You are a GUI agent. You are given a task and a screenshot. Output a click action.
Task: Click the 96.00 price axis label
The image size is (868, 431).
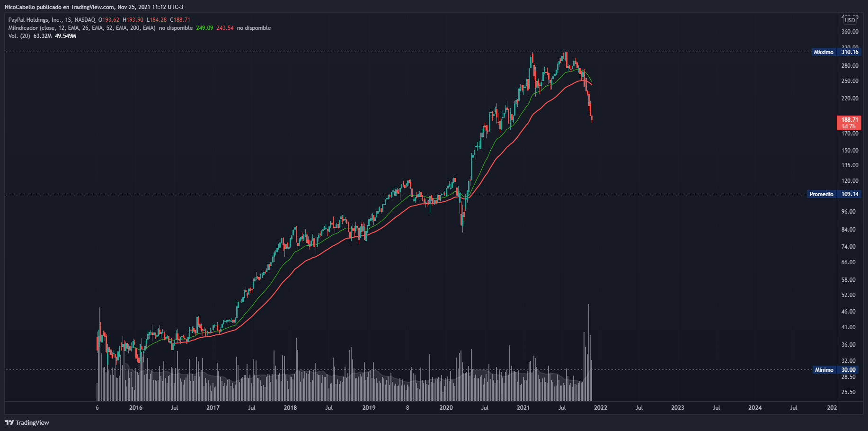[849, 212]
